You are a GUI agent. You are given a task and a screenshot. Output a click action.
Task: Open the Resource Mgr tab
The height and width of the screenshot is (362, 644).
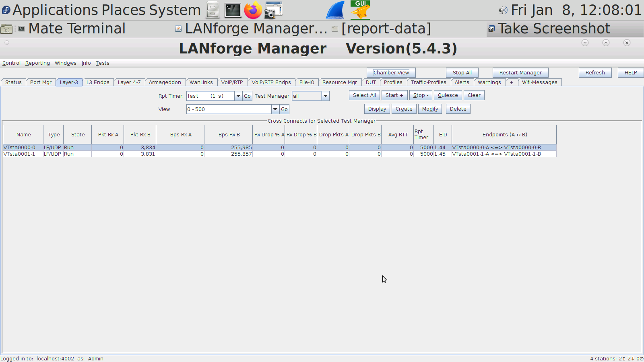[x=340, y=82]
